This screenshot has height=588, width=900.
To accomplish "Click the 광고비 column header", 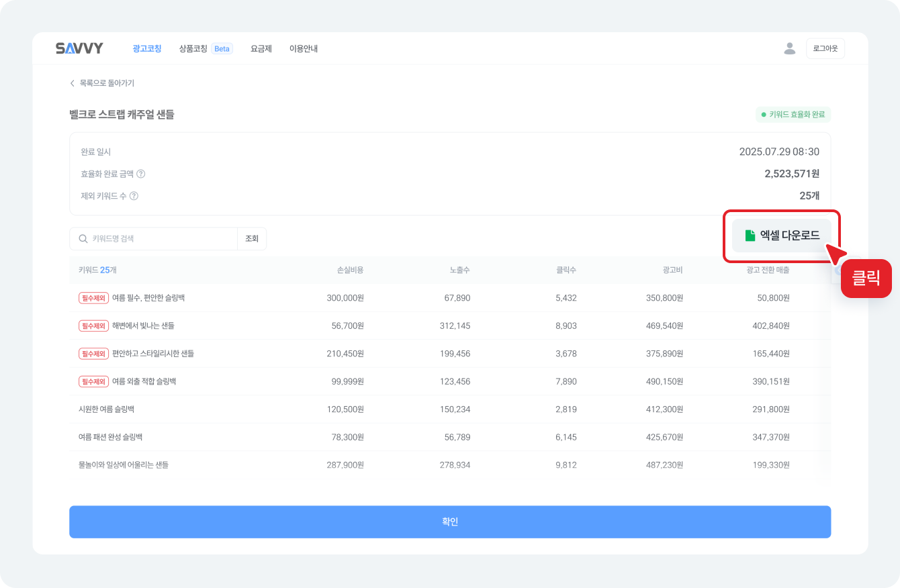I will [672, 270].
